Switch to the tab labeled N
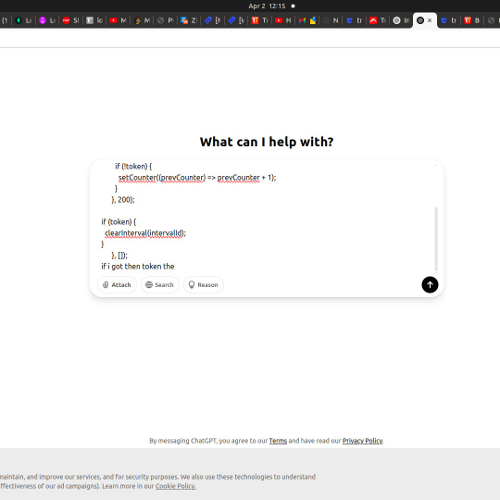Viewport: 500px width, 500px height. tap(331, 20)
